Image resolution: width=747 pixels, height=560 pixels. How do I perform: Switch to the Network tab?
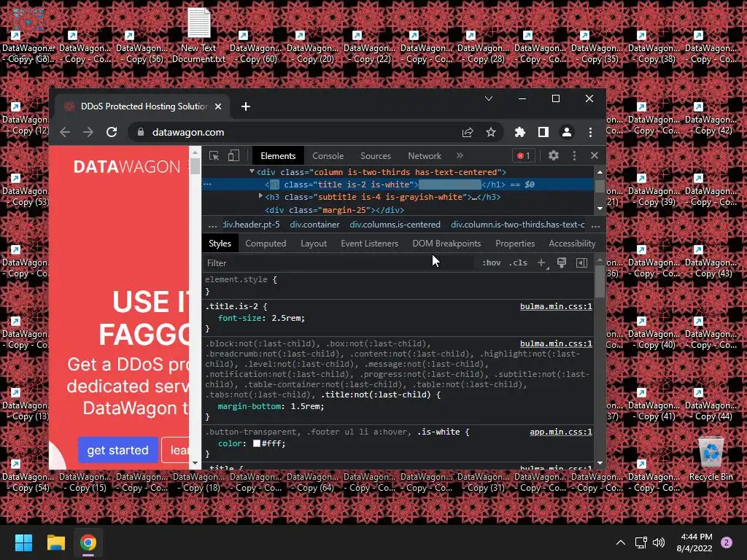pos(425,156)
